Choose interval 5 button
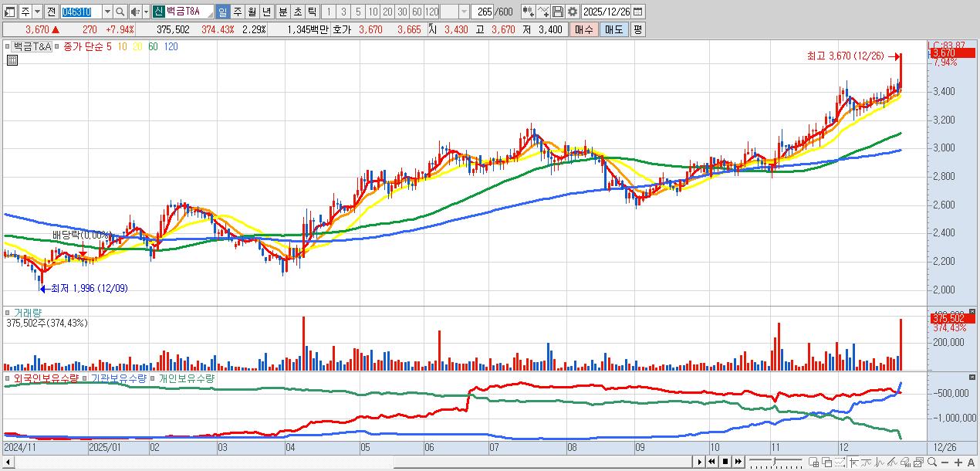 (x=358, y=12)
